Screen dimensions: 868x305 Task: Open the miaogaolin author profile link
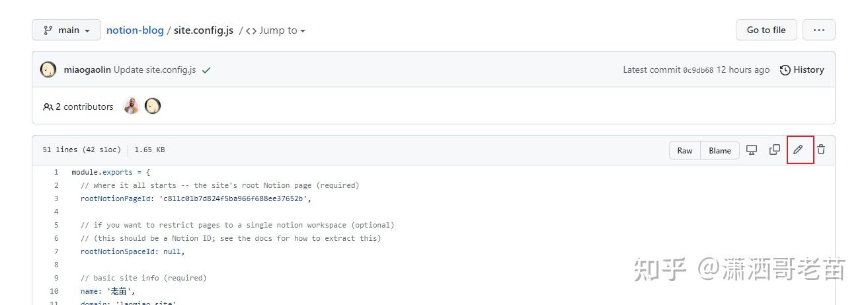(87, 69)
